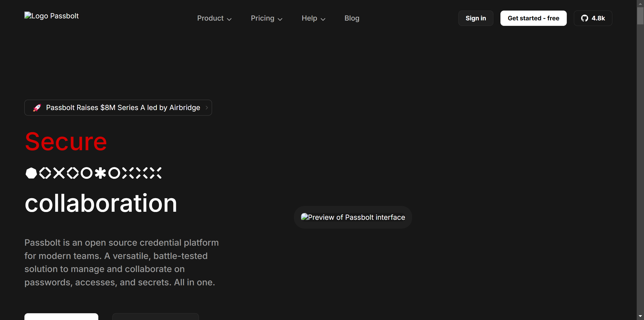Click the Passbolt logo image

point(51,16)
